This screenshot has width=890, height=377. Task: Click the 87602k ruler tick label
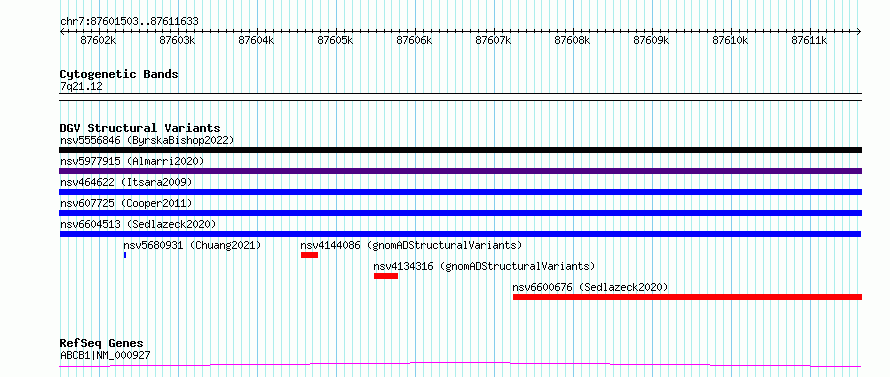[x=99, y=40]
